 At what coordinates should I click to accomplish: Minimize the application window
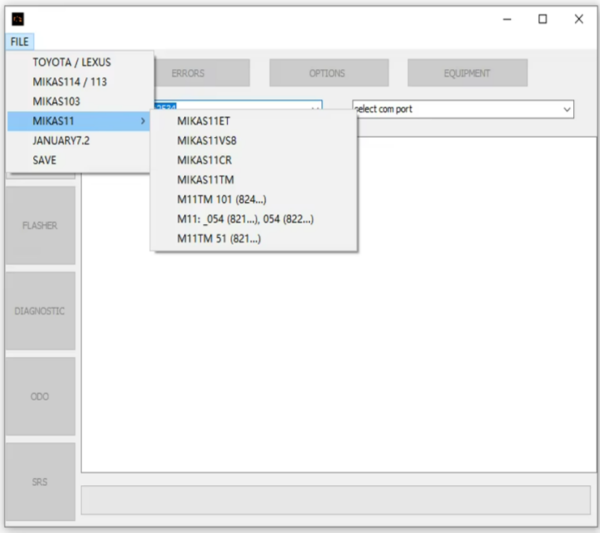tap(507, 19)
